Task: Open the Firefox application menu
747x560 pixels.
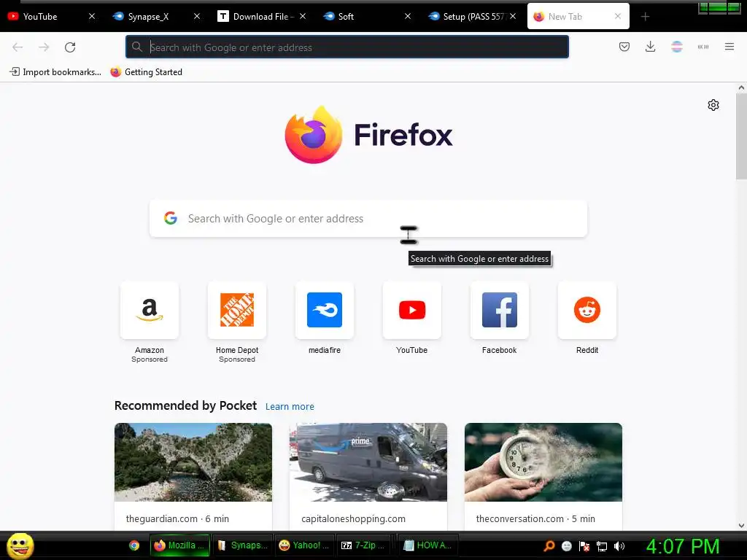Action: click(729, 47)
